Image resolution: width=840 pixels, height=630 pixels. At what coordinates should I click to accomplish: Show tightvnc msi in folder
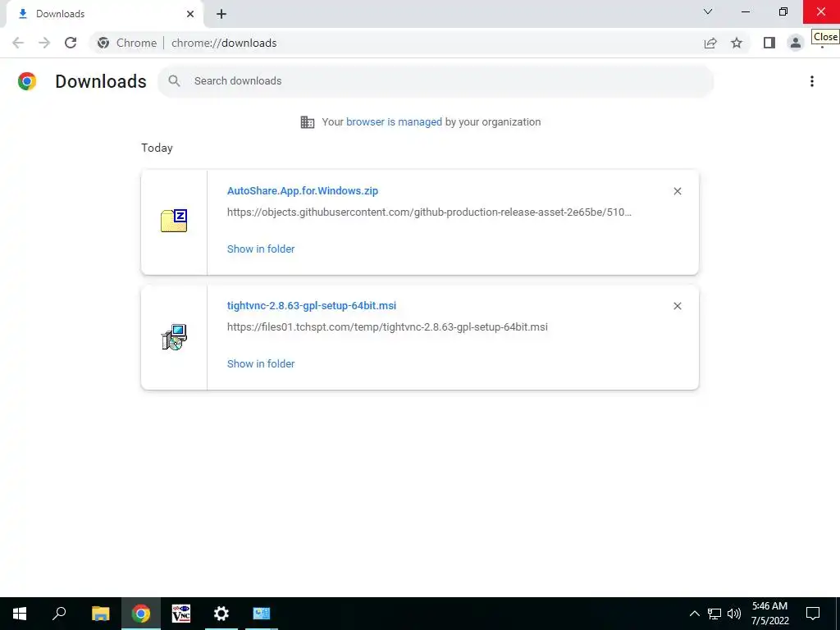[261, 363]
